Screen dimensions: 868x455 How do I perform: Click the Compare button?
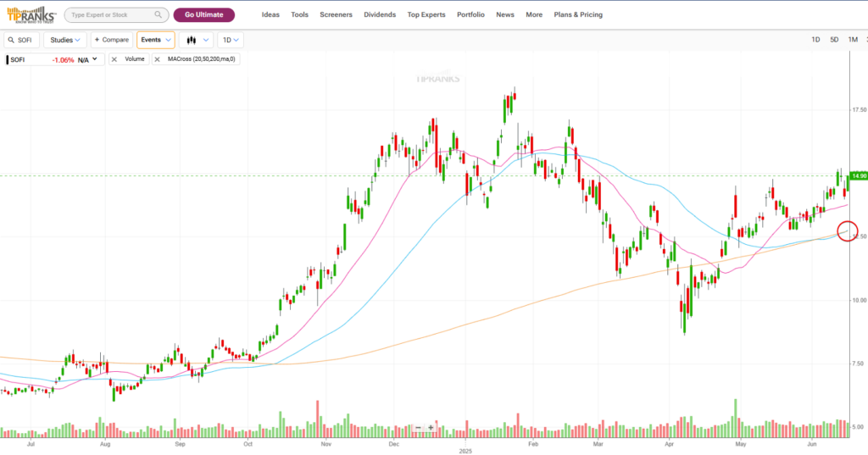point(111,40)
